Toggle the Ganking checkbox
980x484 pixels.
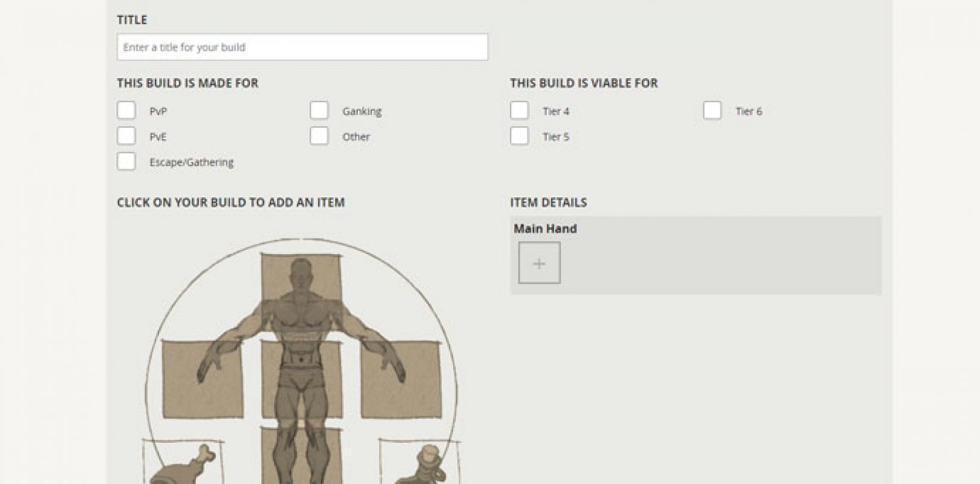point(319,111)
